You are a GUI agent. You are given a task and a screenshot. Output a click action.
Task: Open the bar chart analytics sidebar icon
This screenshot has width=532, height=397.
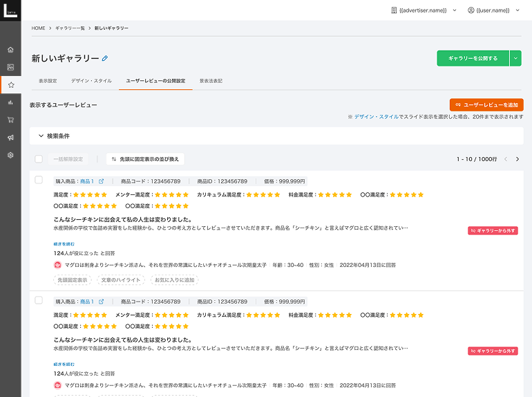pos(10,102)
